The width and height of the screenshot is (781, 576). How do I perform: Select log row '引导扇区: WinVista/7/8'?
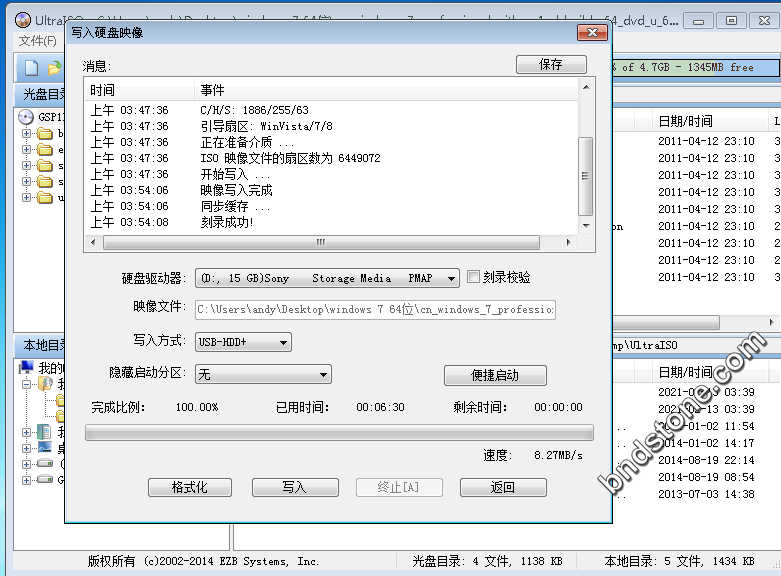[331, 126]
